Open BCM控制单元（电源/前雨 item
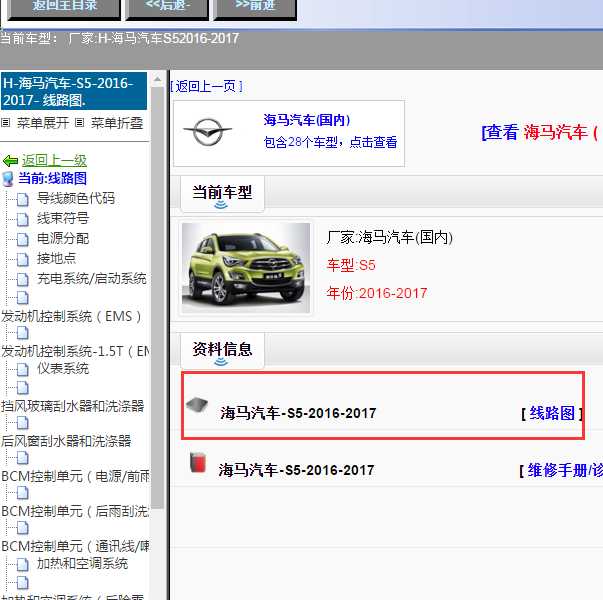This screenshot has height=600, width=603. point(75,476)
